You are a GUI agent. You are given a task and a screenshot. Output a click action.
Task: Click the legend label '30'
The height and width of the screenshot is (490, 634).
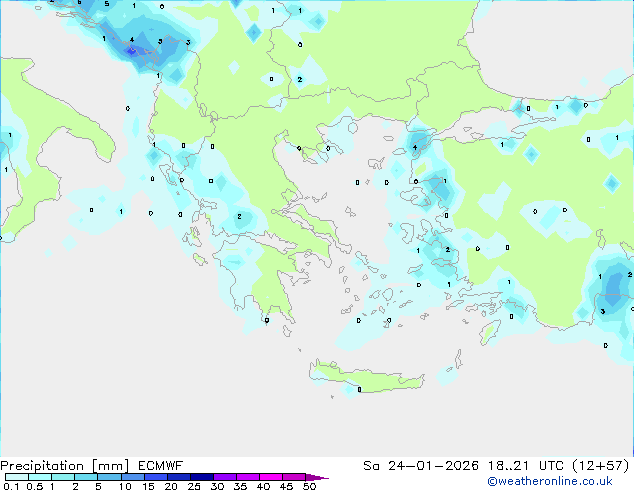(217, 486)
